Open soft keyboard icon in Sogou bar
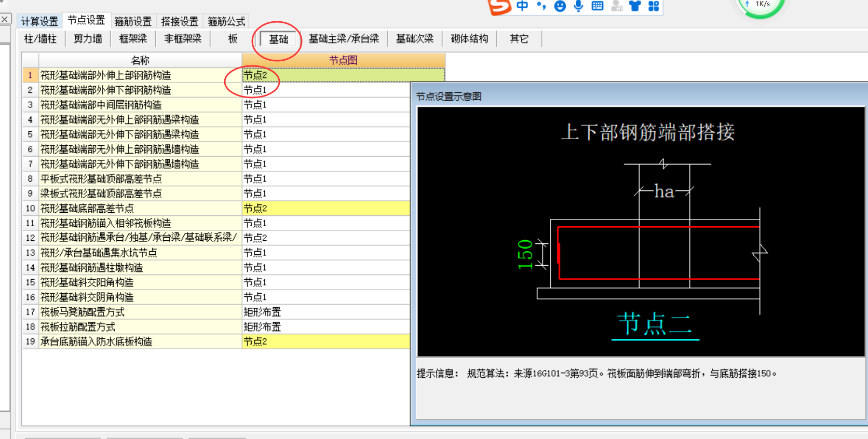Screen dimensions: 868x439 click(x=598, y=6)
